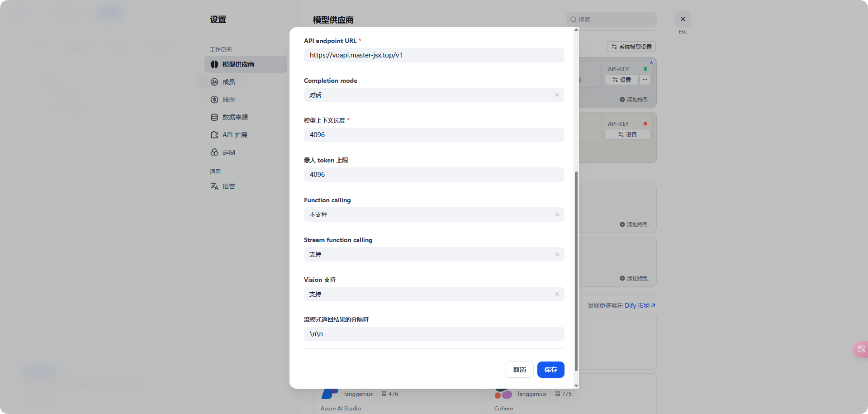Click the 数据来源 data source icon
This screenshot has width=868, height=414.
214,117
